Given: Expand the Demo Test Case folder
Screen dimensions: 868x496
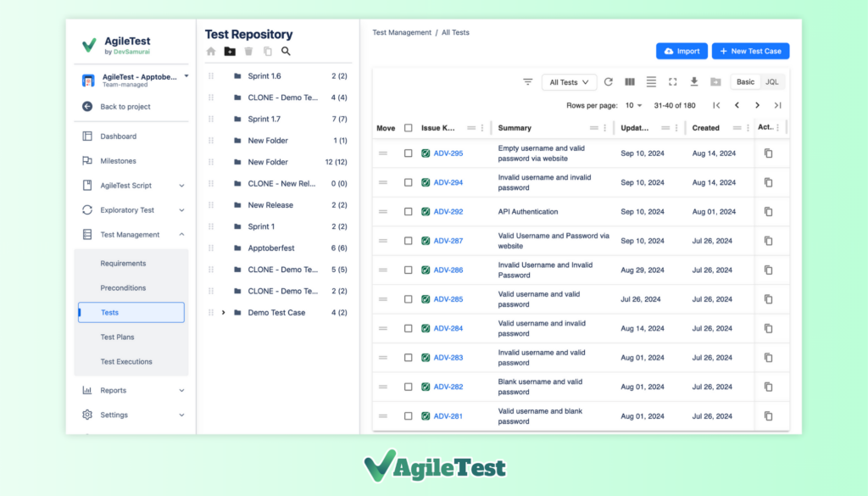Looking at the screenshot, I should [223, 313].
